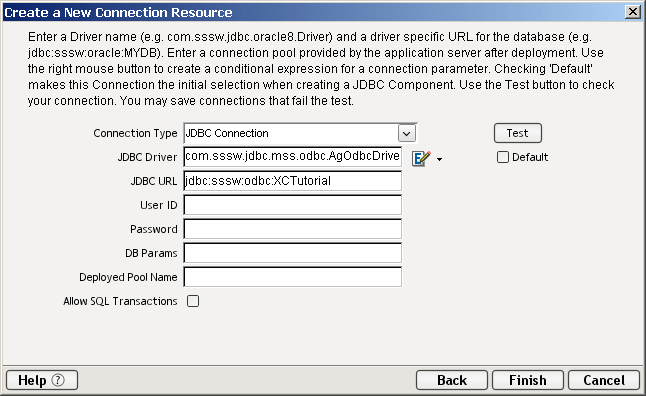The width and height of the screenshot is (646, 396).
Task: Open the Connection Type dropdown arrow
Action: 407,134
